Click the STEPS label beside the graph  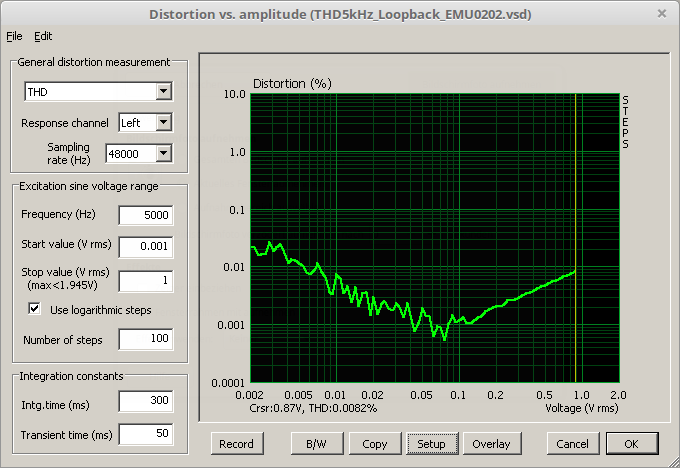[x=626, y=122]
